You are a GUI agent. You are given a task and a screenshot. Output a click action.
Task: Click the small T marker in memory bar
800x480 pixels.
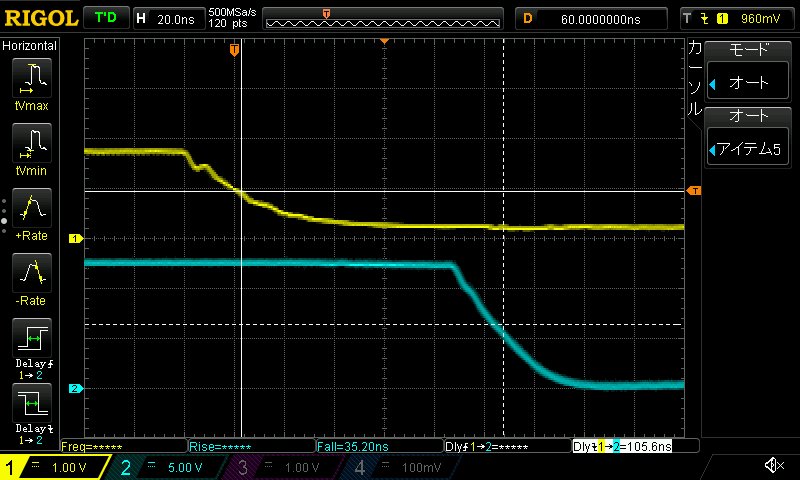[327, 13]
